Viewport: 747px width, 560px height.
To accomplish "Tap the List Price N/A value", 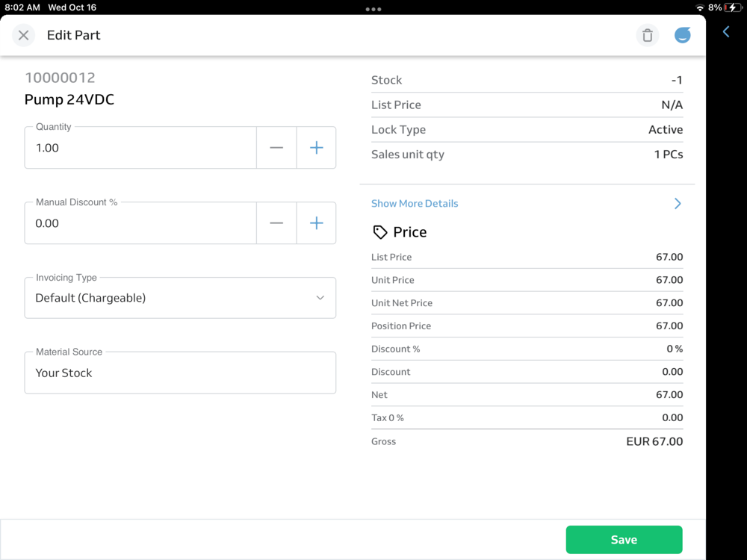I will [x=672, y=105].
